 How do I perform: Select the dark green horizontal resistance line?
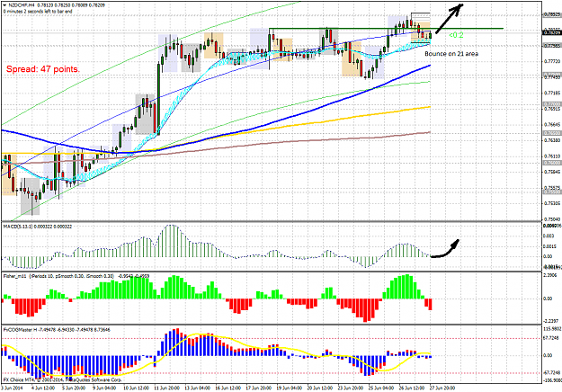386,29
